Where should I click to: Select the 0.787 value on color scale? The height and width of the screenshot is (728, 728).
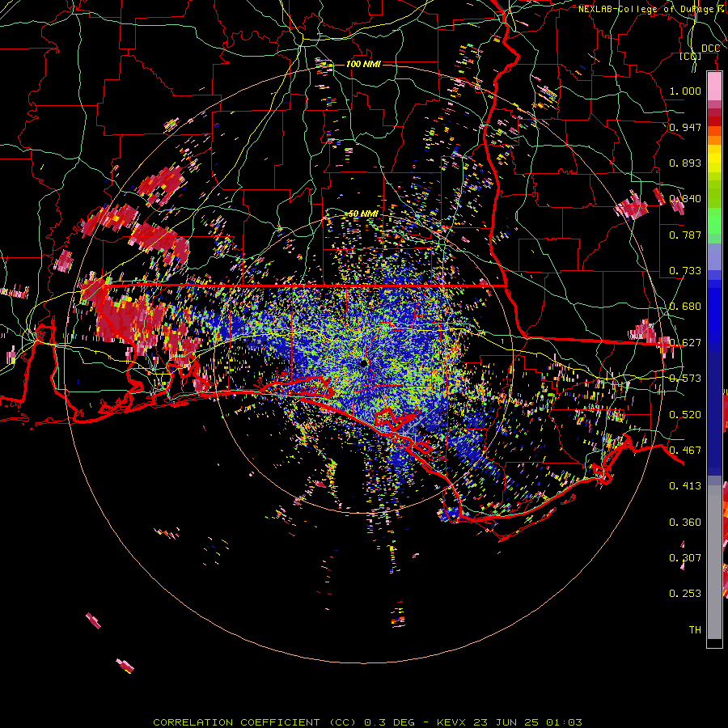(685, 235)
